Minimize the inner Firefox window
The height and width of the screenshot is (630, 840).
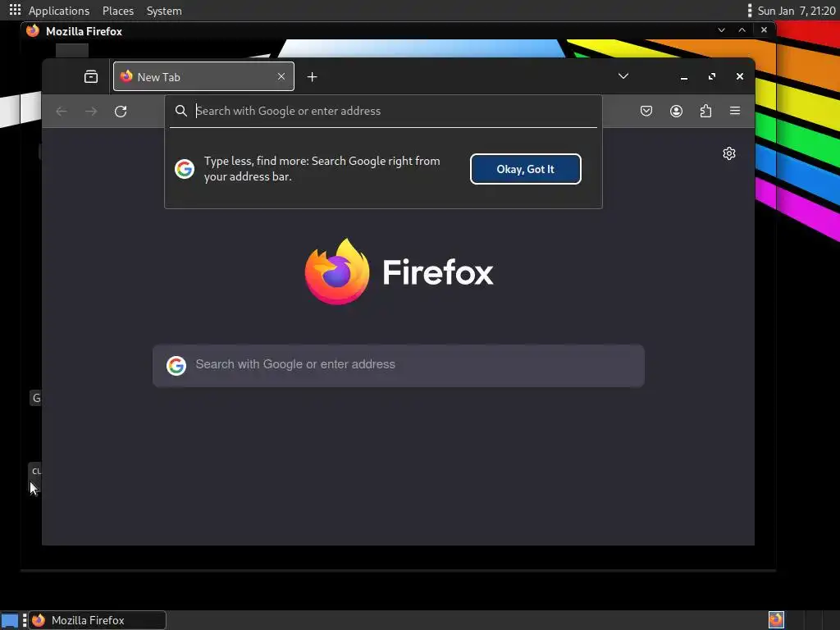tap(684, 76)
